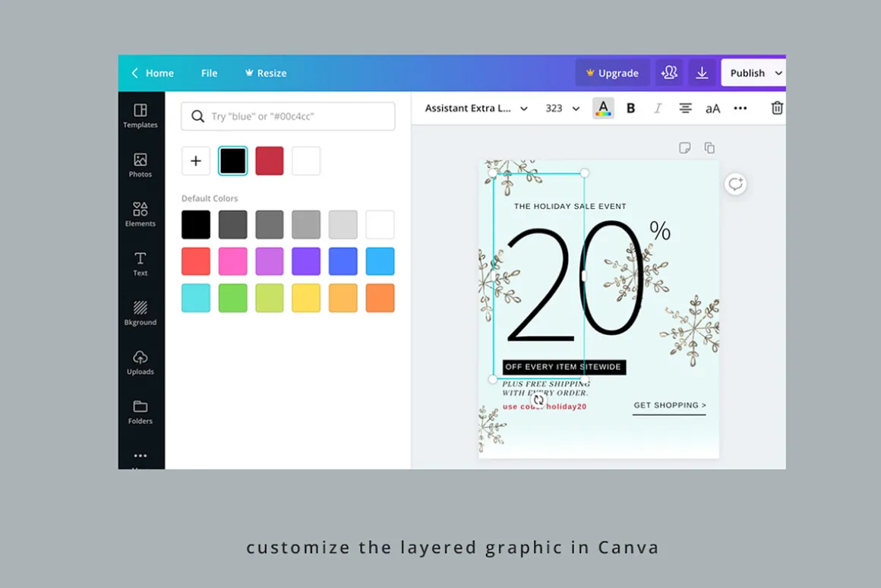
Task: Click the add comment bubble icon
Action: 735,184
